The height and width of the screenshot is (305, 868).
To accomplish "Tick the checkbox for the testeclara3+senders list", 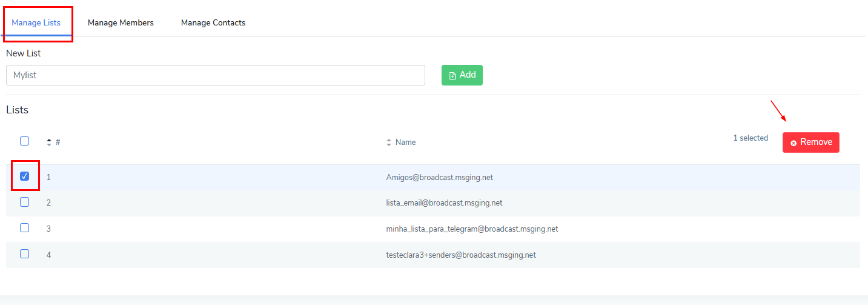I will [24, 254].
